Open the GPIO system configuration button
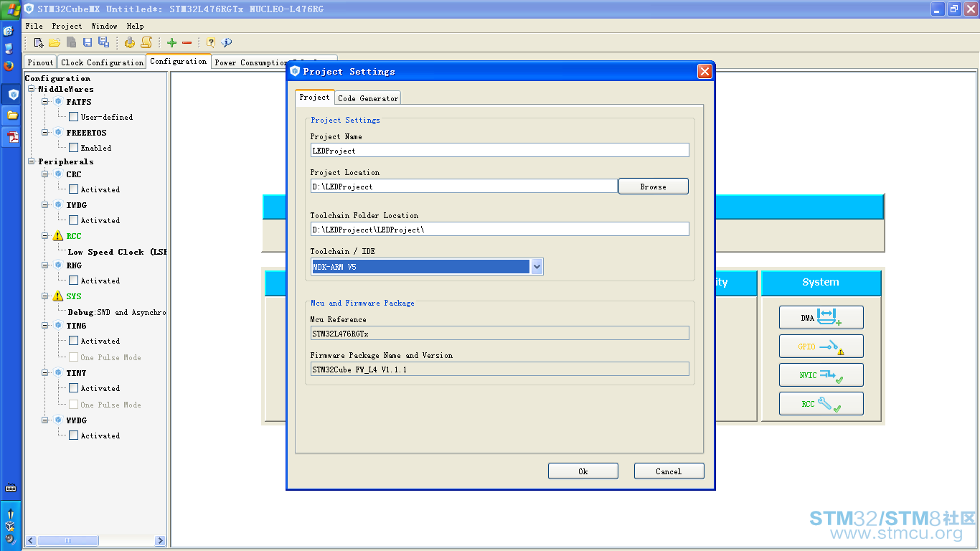The width and height of the screenshot is (980, 551). 821,346
